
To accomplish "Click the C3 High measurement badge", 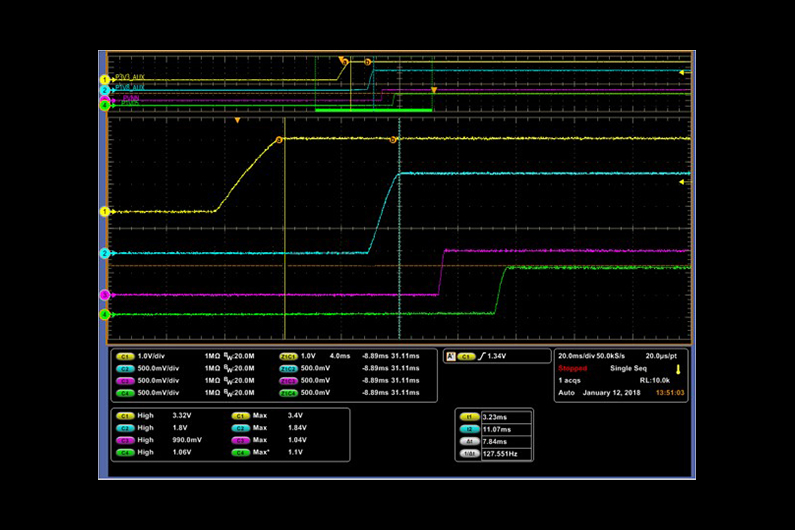I will click(125, 440).
